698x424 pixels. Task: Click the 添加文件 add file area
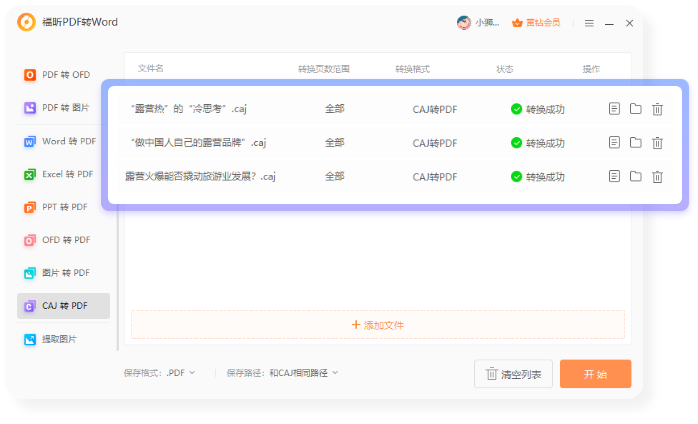tap(378, 325)
